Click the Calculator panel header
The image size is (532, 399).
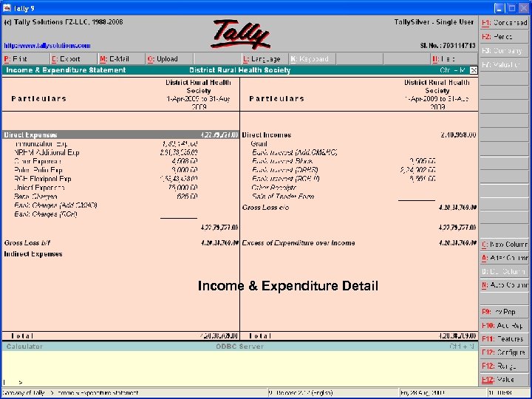[x=24, y=347]
